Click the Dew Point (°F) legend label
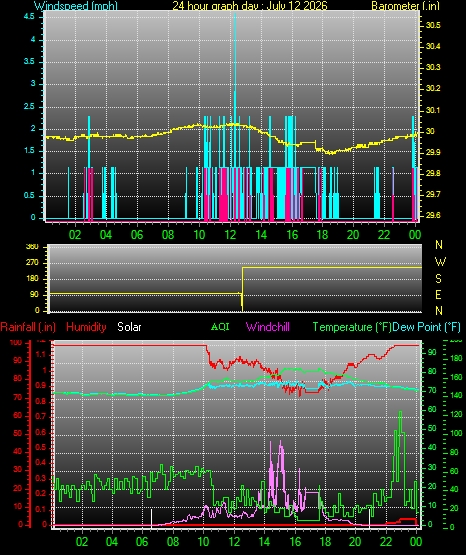 coord(426,327)
